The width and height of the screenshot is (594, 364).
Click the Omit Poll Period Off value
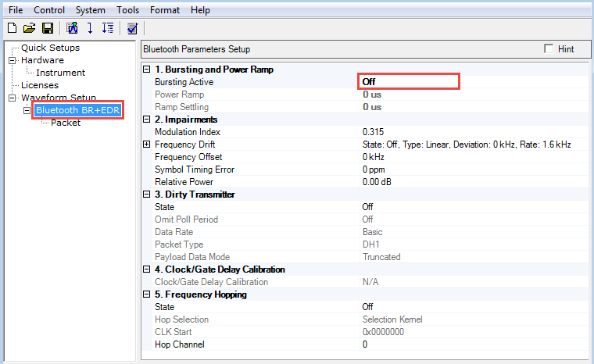click(x=367, y=219)
